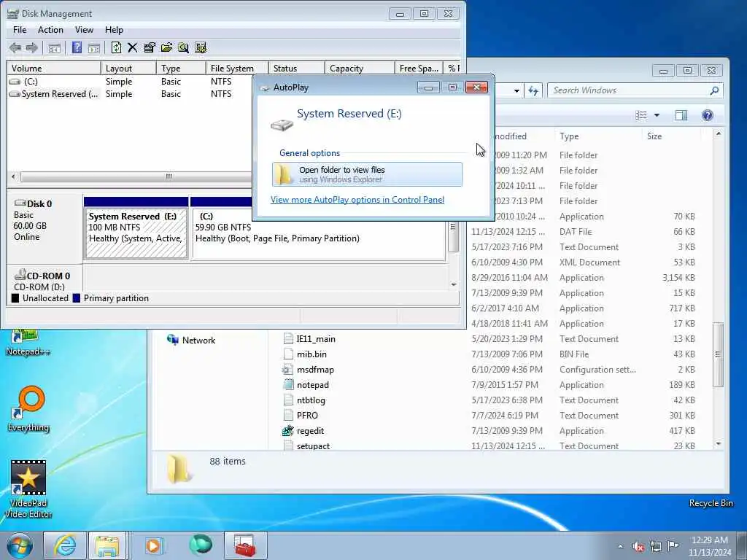Click the VideoPad Video Editor desktop shortcut

click(28, 489)
